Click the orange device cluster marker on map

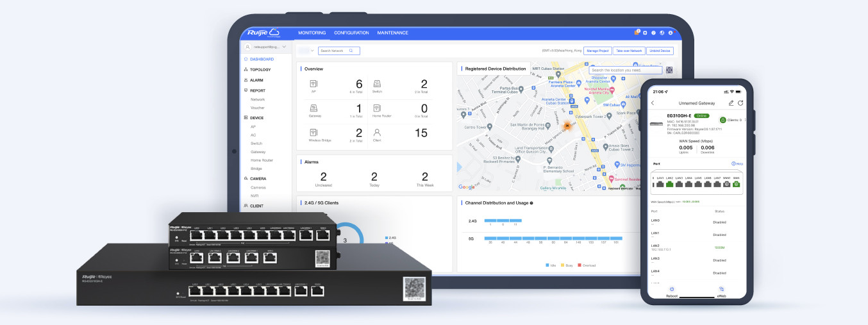tap(566, 126)
